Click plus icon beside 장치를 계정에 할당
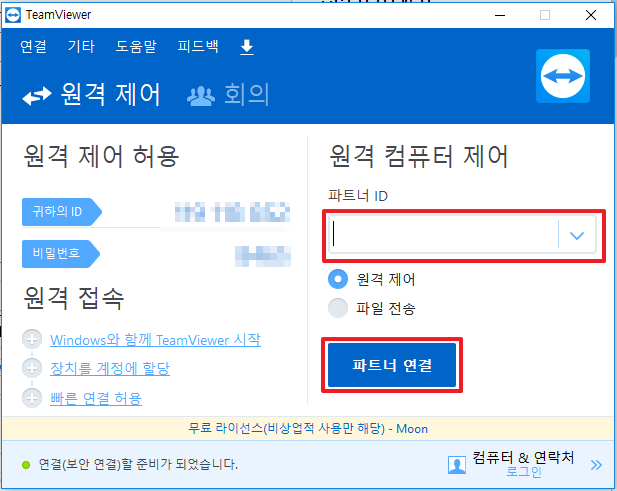This screenshot has width=617, height=491. [32, 368]
